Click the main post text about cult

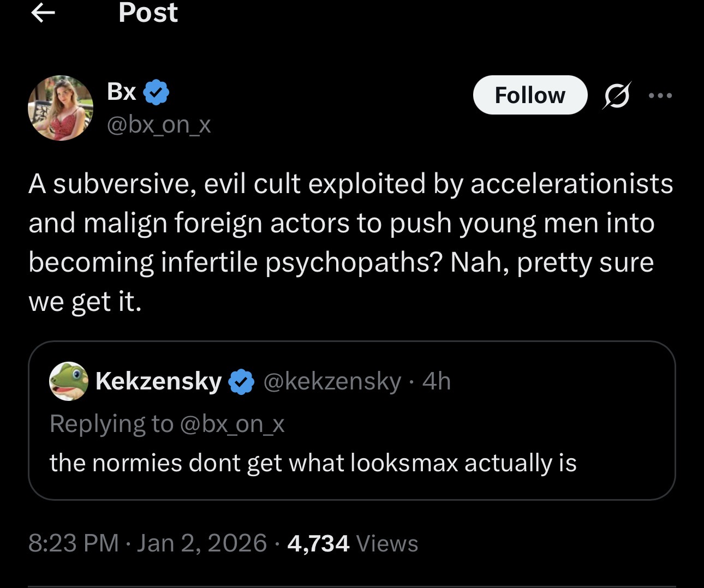349,242
